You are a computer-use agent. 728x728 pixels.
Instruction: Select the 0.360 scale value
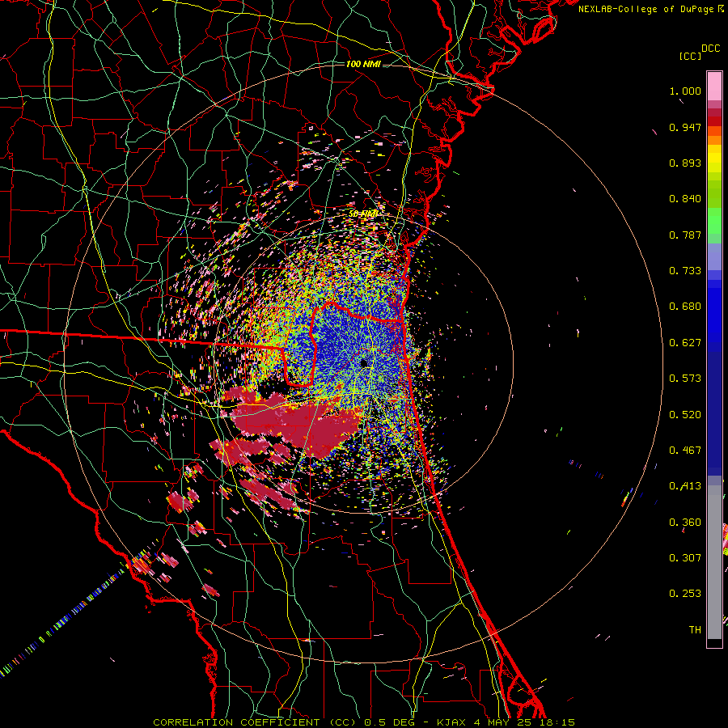685,523
